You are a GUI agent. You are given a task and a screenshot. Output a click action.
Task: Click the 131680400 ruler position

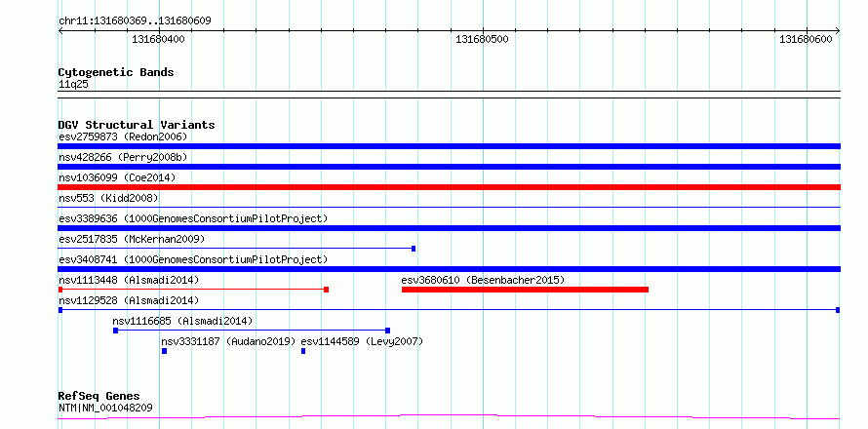click(158, 39)
